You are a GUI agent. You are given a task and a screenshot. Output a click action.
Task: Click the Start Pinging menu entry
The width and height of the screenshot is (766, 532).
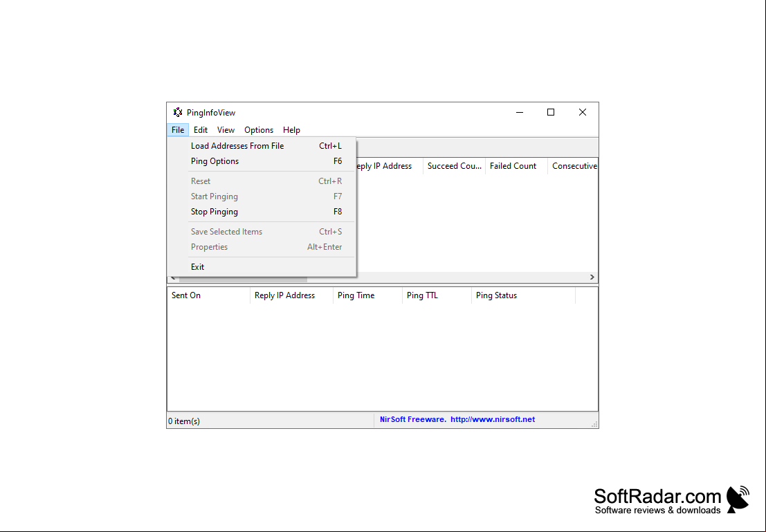click(x=262, y=196)
